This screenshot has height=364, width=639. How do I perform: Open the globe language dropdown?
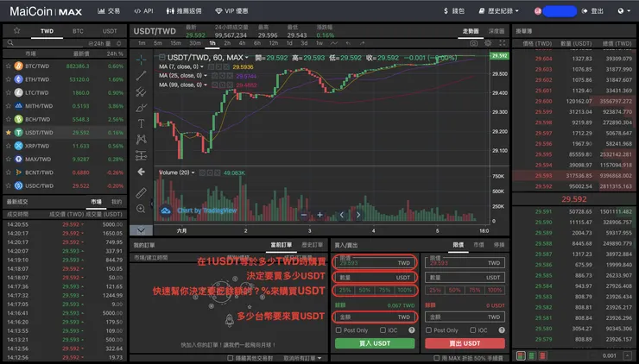click(623, 11)
